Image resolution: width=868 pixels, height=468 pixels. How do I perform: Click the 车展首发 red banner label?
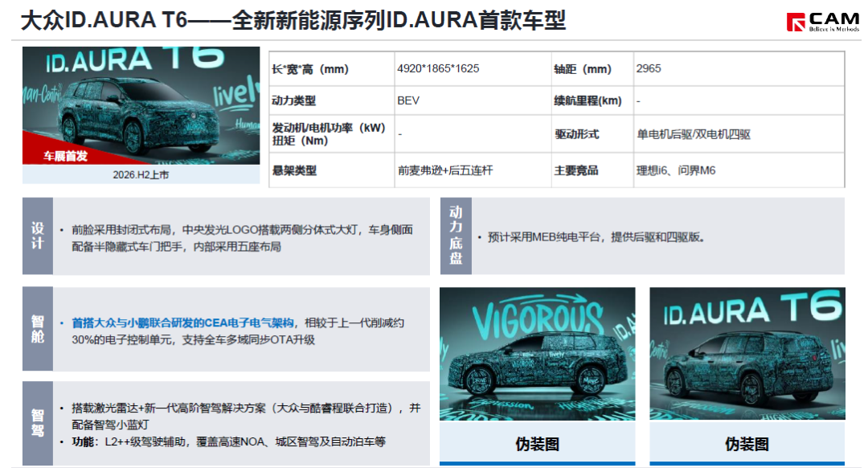click(x=65, y=156)
